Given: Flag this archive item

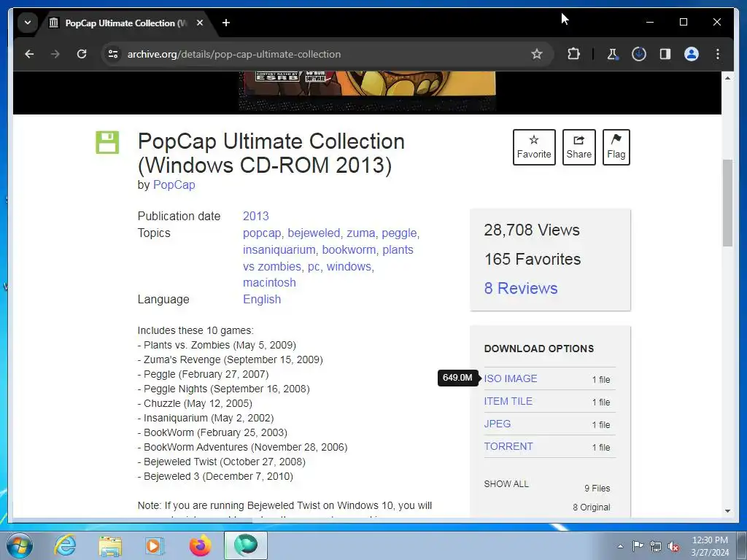Looking at the screenshot, I should click(616, 147).
